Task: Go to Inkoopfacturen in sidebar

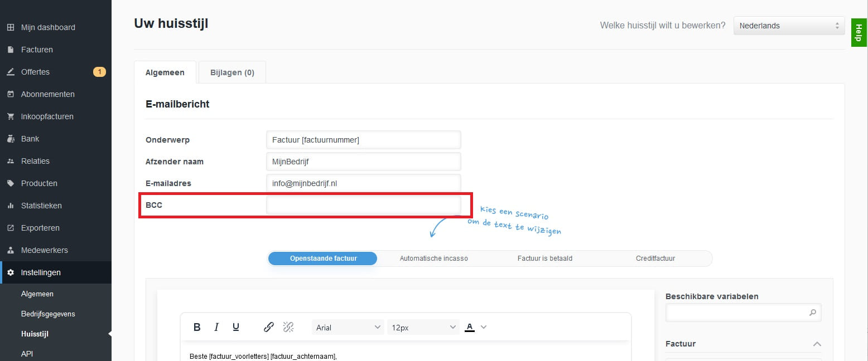Action: pos(47,116)
